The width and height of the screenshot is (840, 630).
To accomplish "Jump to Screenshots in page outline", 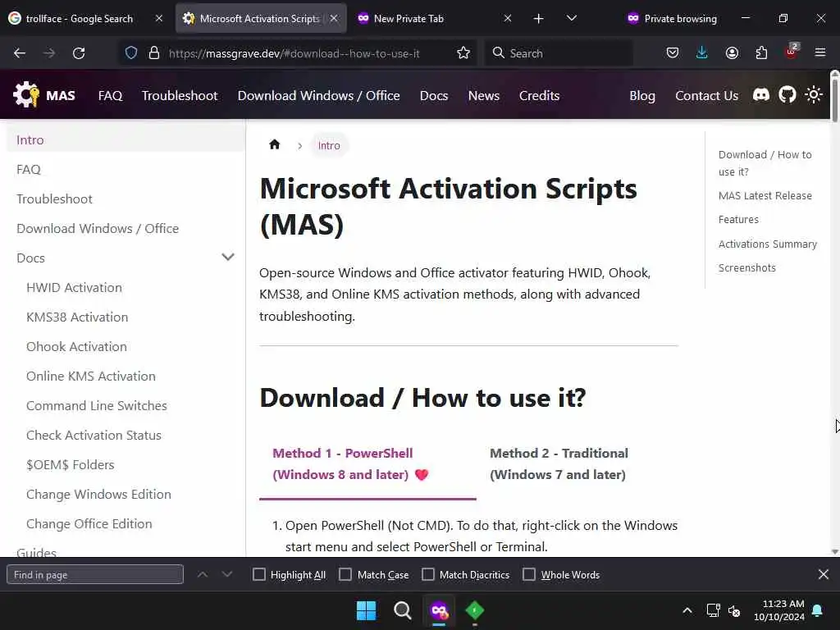I will click(x=746, y=268).
